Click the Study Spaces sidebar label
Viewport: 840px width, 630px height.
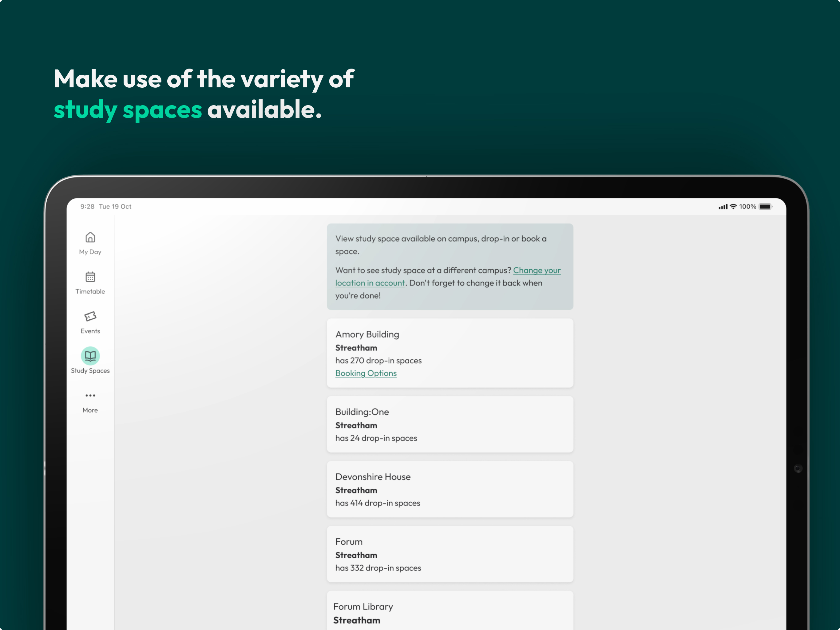[90, 370]
